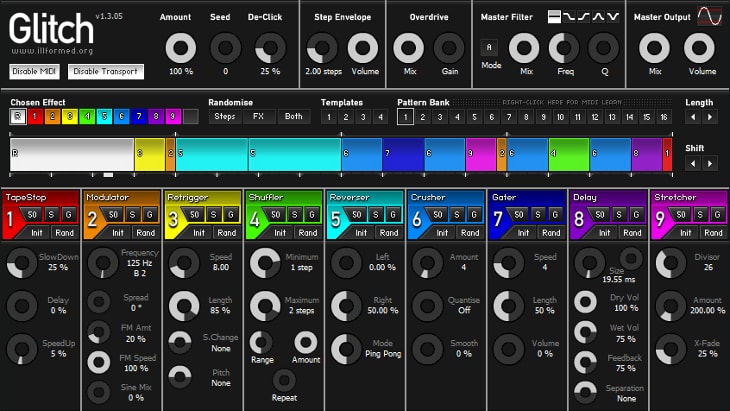Click the dark blue 7 block in sequencer
Viewport: 730px width, 411px height.
point(403,154)
